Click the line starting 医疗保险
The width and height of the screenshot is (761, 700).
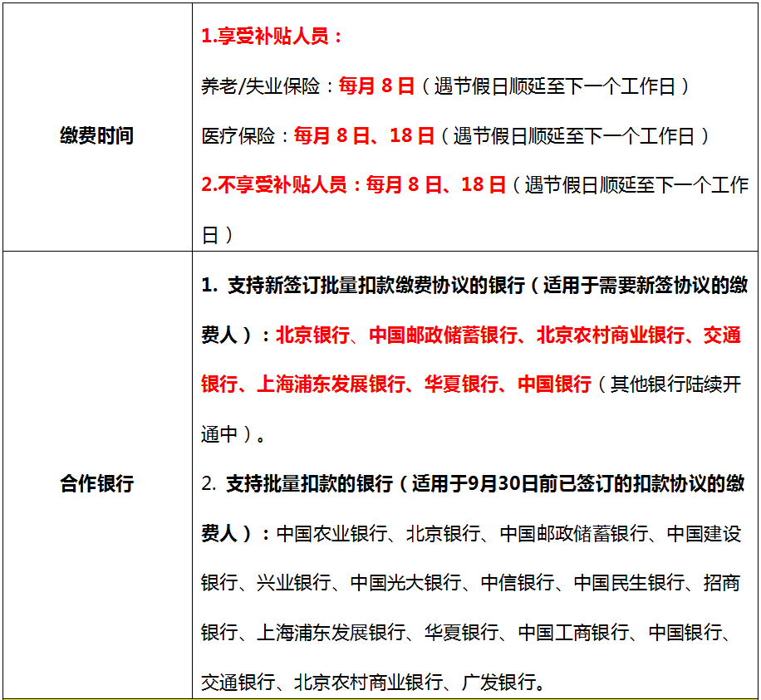(454, 136)
